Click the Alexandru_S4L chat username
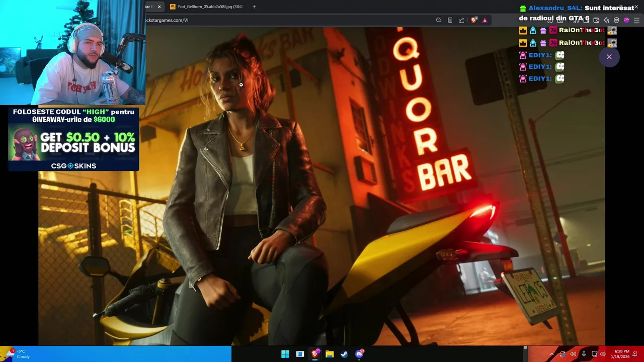644x362 pixels. pyautogui.click(x=555, y=8)
